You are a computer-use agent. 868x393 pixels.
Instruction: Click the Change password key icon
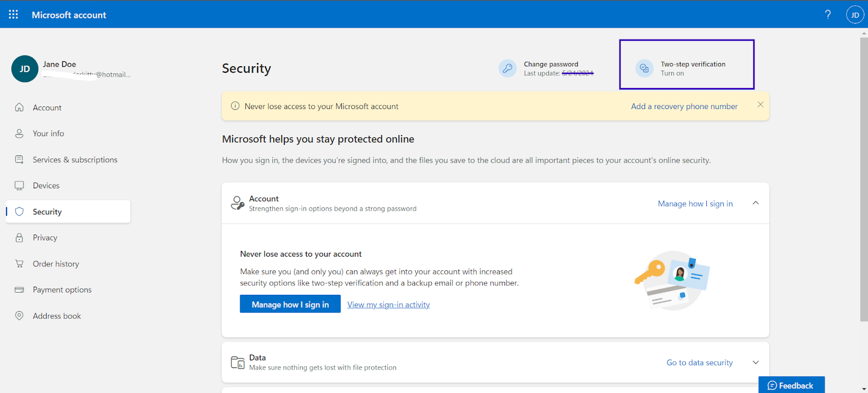(508, 68)
